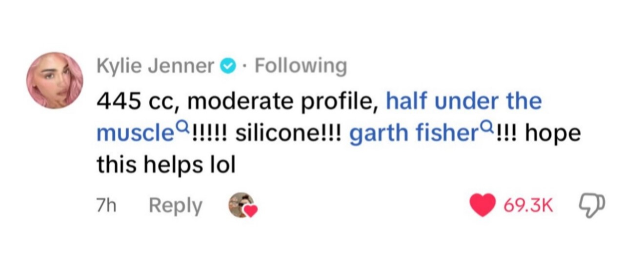Click the 'this helps lol' line
Image resolution: width=644 pixels, height=266 pixels.
tap(166, 166)
